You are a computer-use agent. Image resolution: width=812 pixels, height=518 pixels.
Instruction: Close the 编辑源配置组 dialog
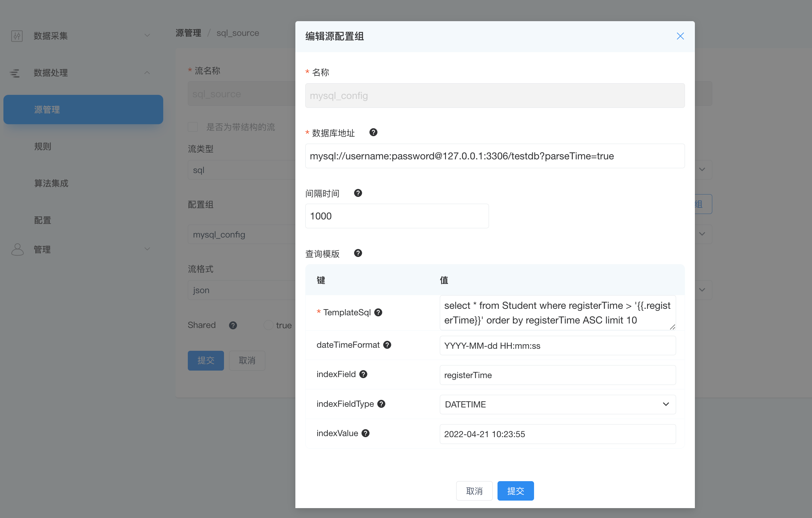[680, 36]
